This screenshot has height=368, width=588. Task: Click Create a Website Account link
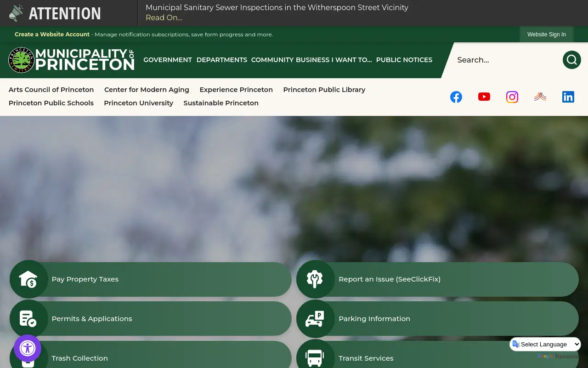click(52, 34)
